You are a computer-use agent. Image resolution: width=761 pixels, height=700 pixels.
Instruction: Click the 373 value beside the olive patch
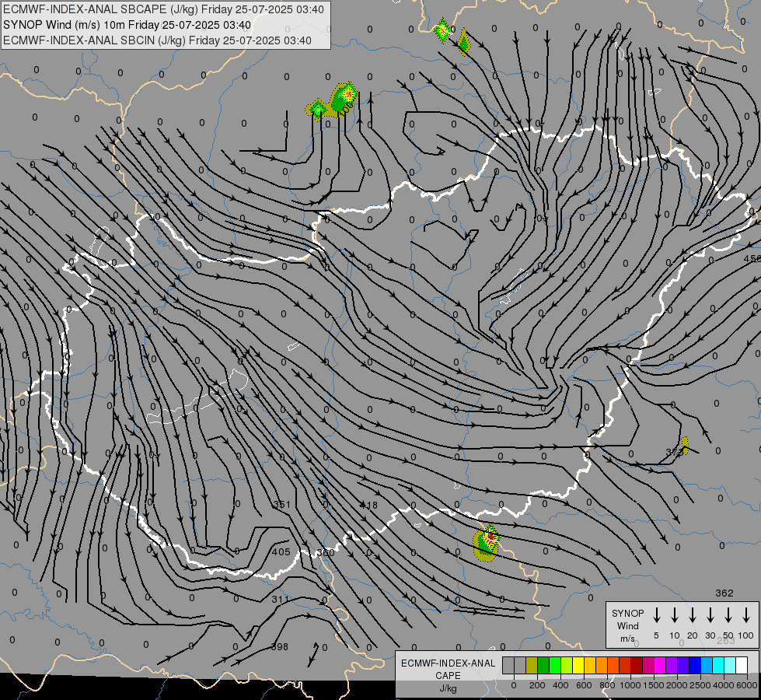674,452
